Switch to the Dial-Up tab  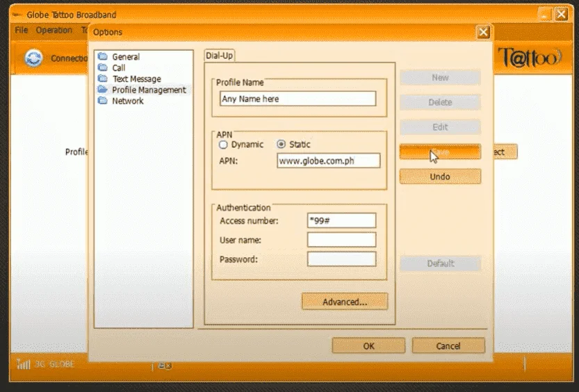coord(220,56)
